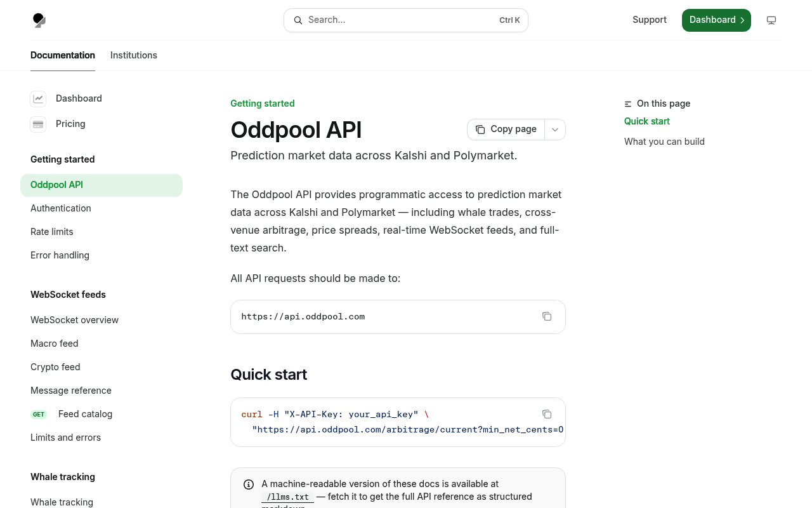Open the green Dashboard button

716,20
